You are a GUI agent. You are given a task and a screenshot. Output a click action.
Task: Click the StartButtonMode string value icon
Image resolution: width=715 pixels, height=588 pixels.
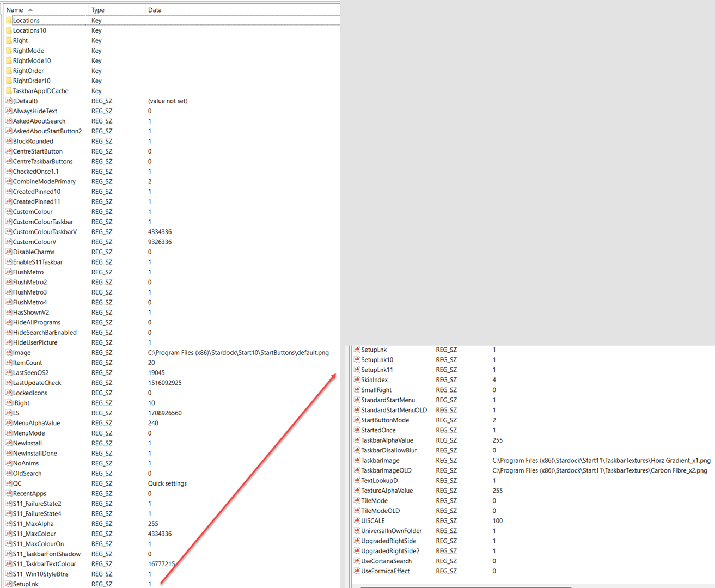coord(357,420)
